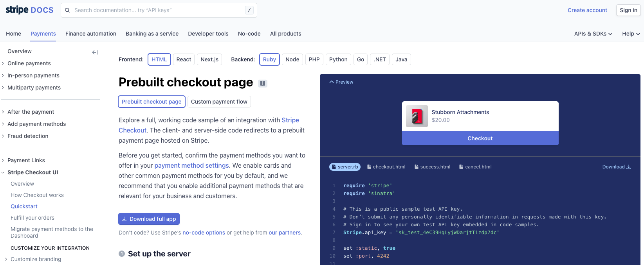Expand Online payments in sidebar

click(3, 63)
